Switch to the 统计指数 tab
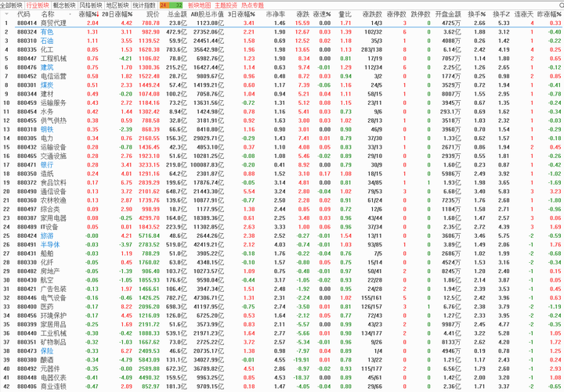The width and height of the screenshot is (564, 392). click(x=144, y=5)
